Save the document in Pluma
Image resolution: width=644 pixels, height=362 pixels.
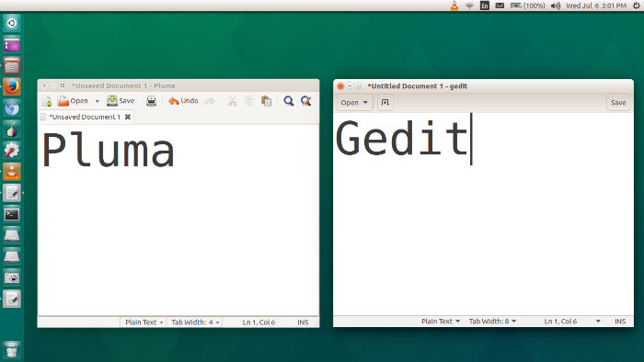click(121, 101)
